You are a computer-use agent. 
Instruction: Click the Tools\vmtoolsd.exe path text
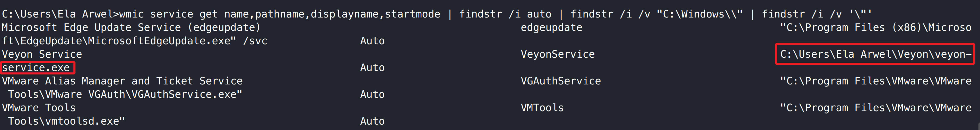coord(66,121)
